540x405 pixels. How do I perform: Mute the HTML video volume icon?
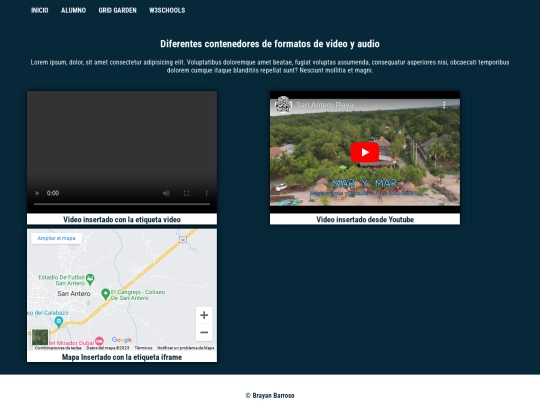pos(166,193)
